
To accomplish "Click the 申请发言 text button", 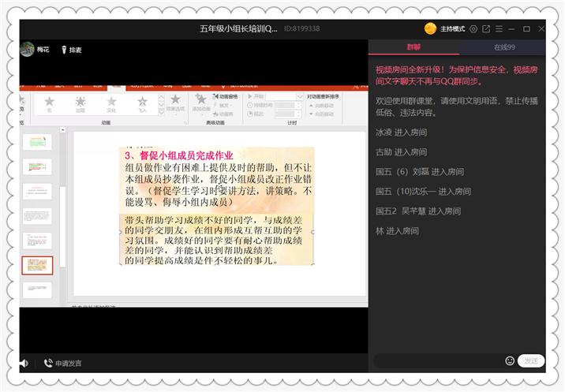I will coord(69,364).
